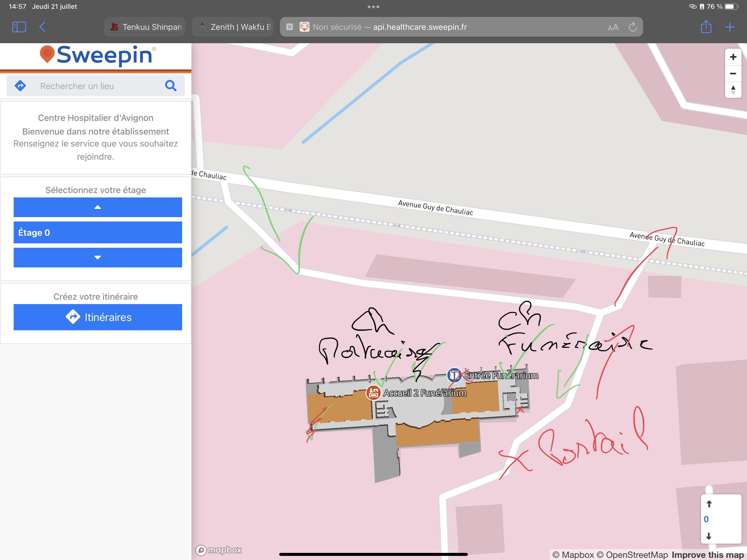Switch to Zenith | Wakfu tab
747x560 pixels.
click(x=233, y=27)
